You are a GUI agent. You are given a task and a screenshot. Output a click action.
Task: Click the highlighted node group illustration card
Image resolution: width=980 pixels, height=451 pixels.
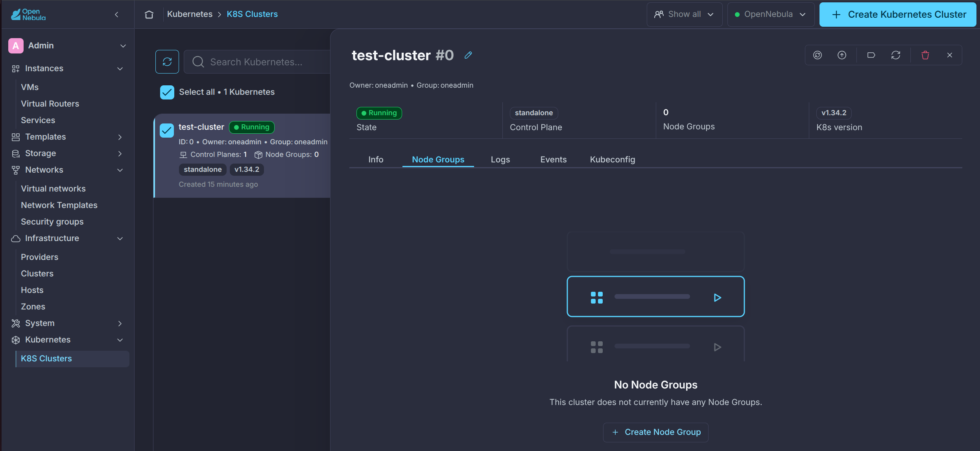coord(656,296)
